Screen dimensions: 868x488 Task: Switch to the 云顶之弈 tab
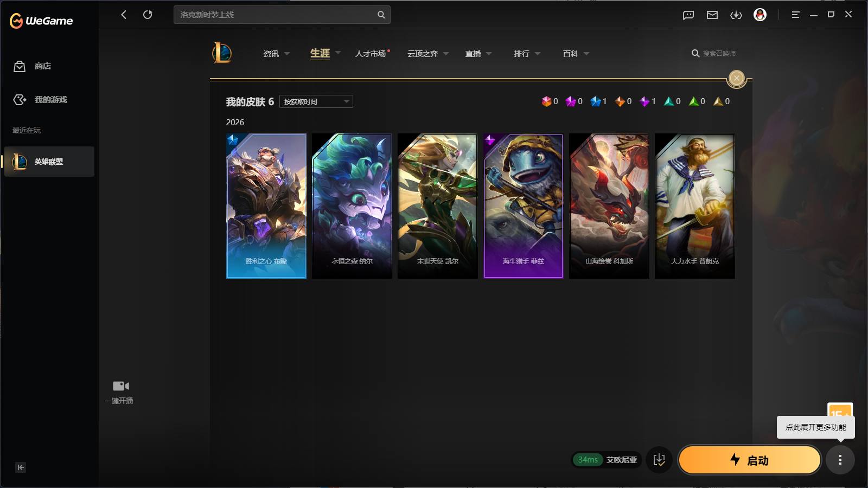[423, 54]
